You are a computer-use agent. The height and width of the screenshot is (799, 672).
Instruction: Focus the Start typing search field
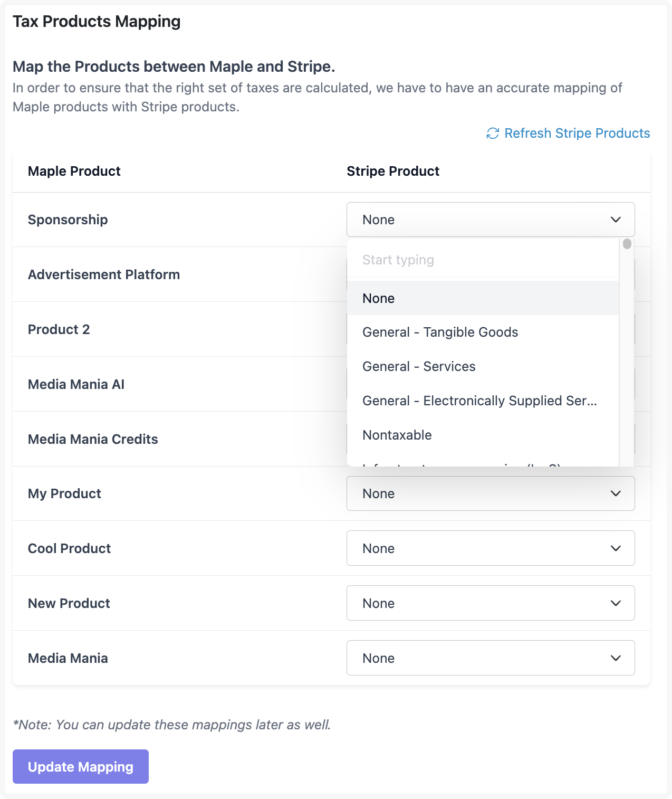482,260
